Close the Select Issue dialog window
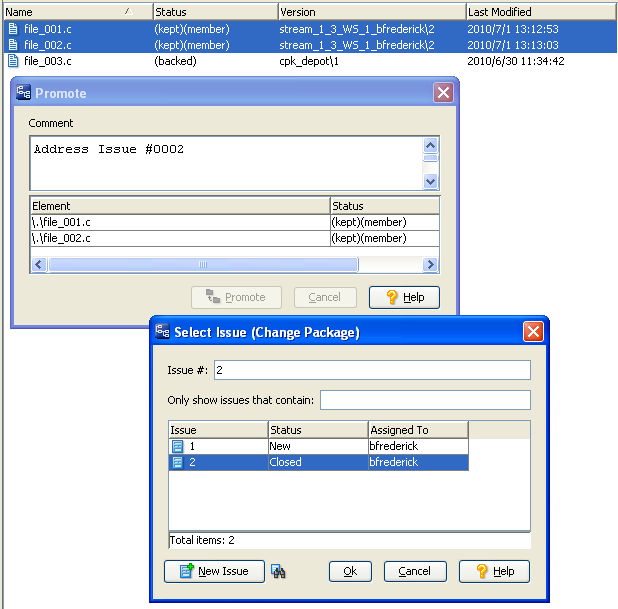 [x=533, y=332]
